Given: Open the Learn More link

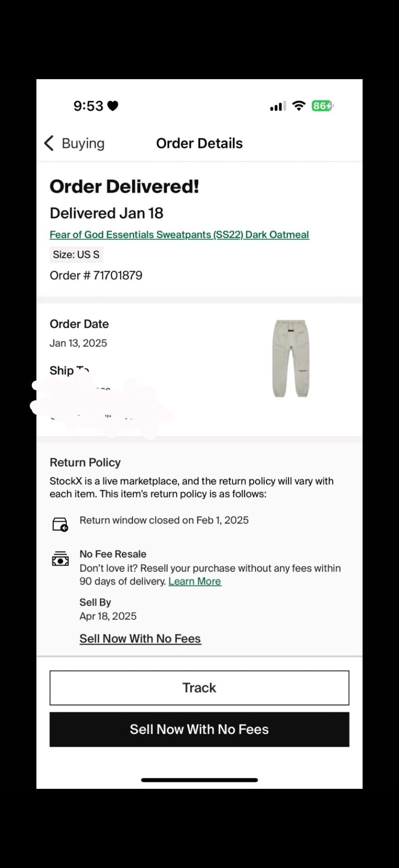Looking at the screenshot, I should [x=195, y=581].
